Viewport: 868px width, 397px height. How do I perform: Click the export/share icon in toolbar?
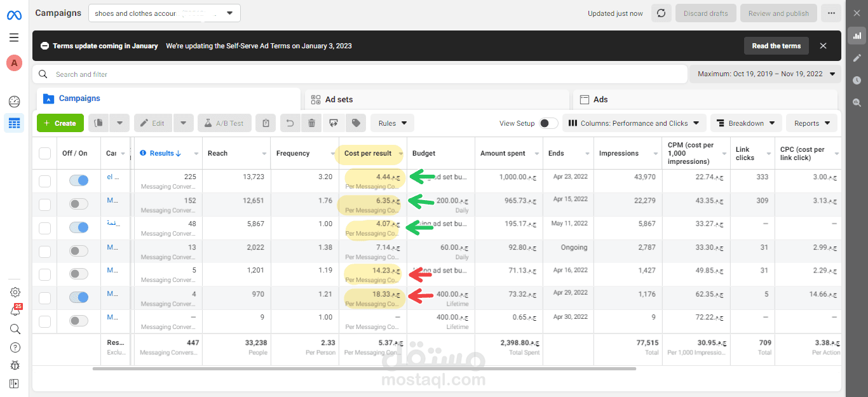coord(334,123)
